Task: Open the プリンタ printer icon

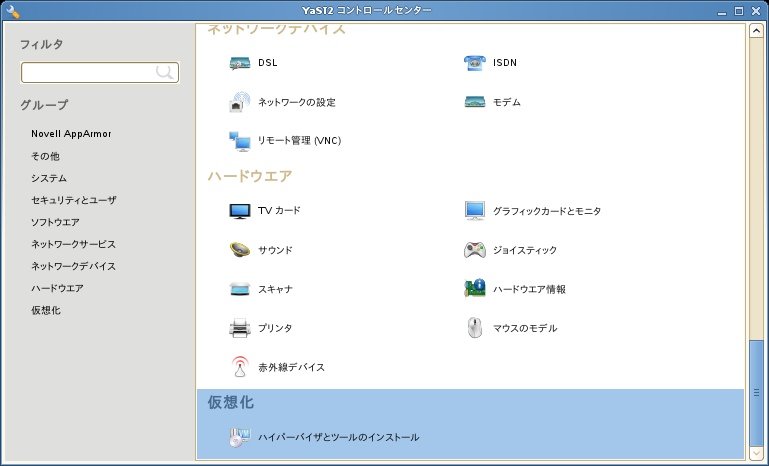Action: (240, 328)
